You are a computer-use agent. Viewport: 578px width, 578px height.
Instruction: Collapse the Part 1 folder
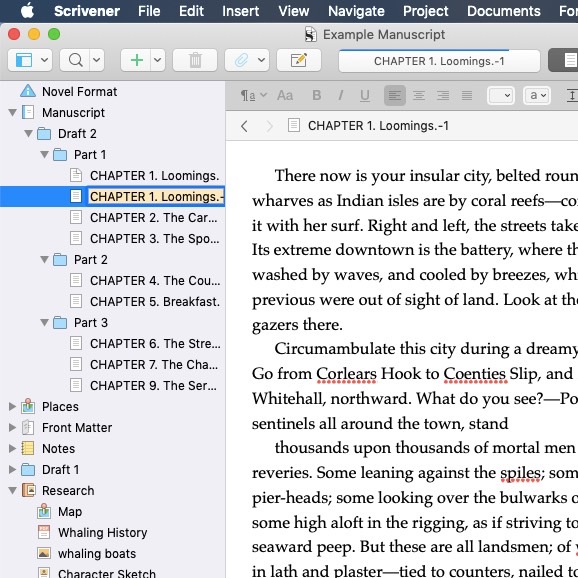pyautogui.click(x=45, y=154)
